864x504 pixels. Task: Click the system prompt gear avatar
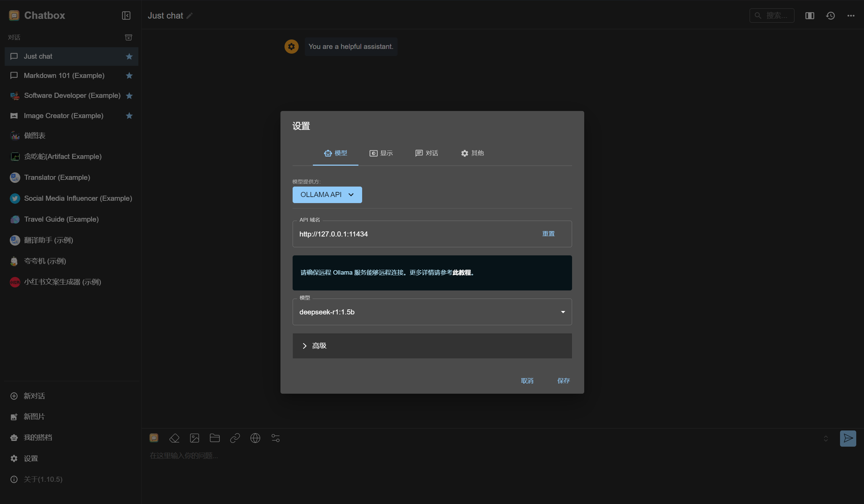click(291, 47)
